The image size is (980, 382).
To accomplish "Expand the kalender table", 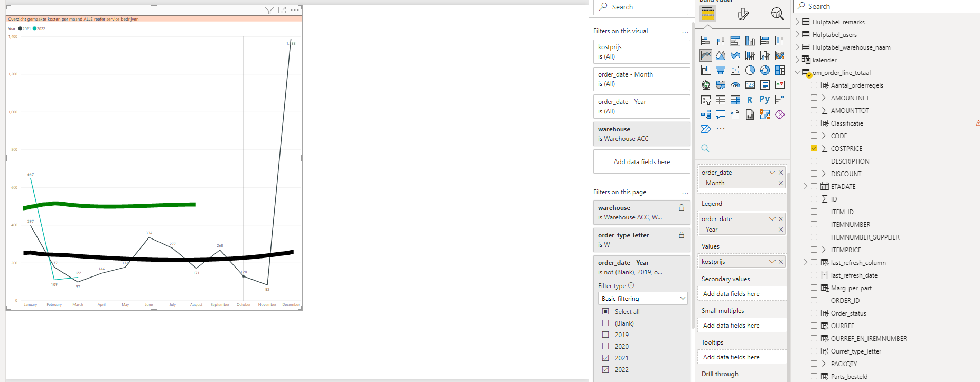I will [x=798, y=60].
